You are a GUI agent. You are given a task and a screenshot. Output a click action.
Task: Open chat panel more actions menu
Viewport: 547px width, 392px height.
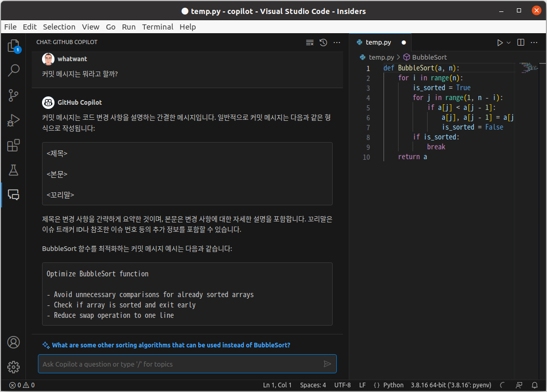[x=337, y=43]
